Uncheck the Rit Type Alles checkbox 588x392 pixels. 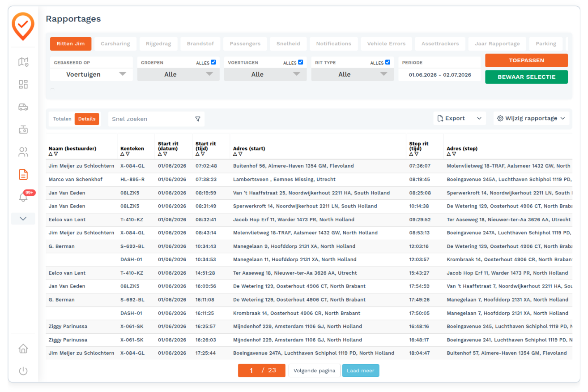coord(388,62)
